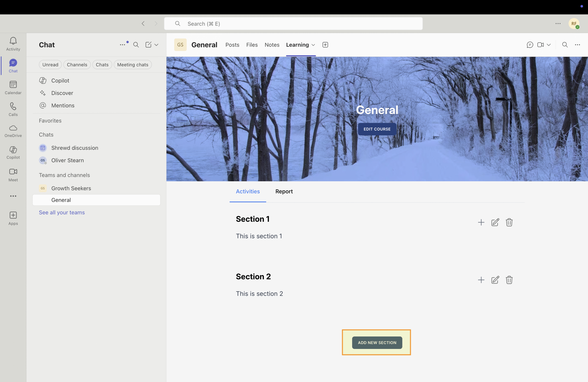This screenshot has height=382, width=588.
Task: Edit Section 2 with pencil icon
Action: tap(495, 280)
